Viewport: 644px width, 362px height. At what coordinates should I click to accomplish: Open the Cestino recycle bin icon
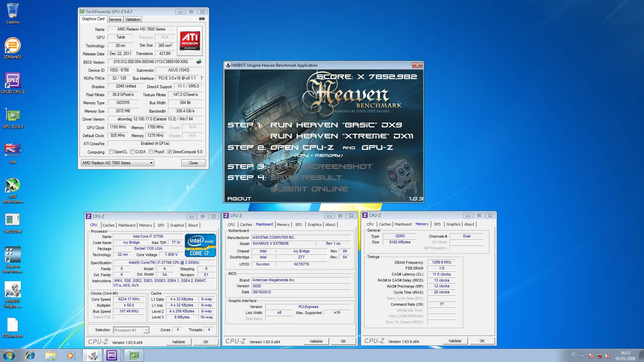pyautogui.click(x=13, y=13)
